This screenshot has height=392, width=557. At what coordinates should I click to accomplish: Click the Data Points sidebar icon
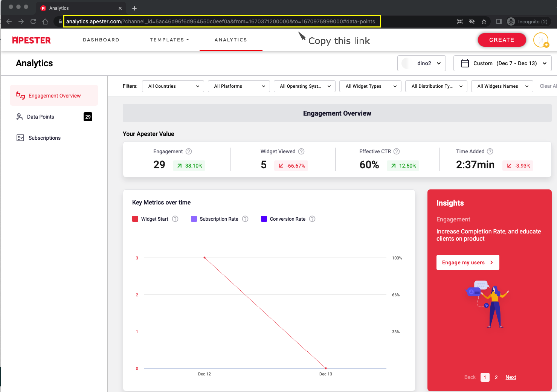click(20, 117)
